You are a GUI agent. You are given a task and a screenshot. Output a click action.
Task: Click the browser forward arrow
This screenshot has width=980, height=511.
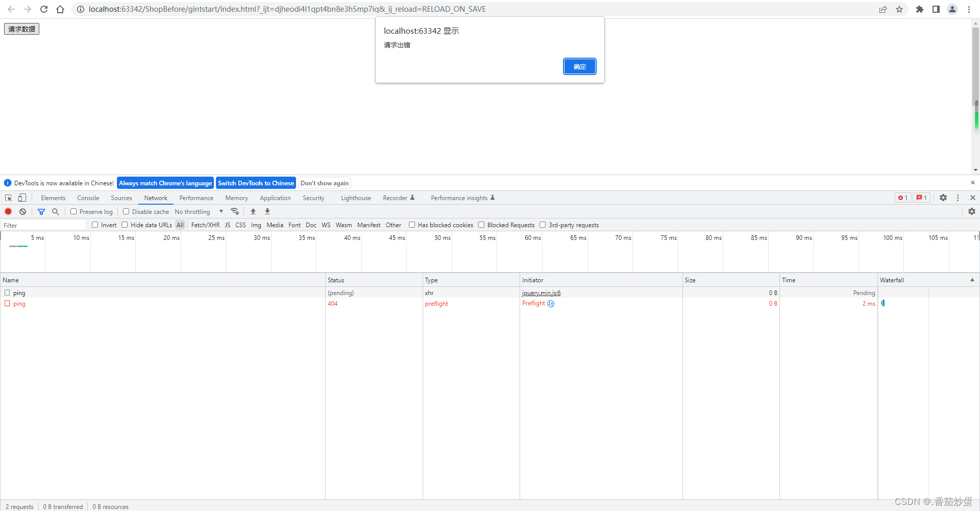tap(28, 9)
